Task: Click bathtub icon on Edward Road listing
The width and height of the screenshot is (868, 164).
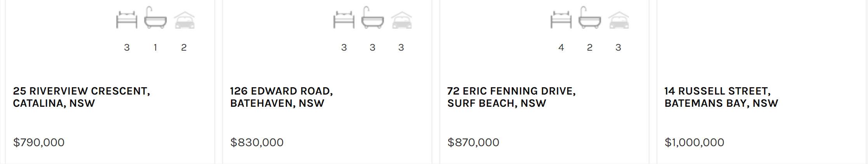Action: (372, 19)
